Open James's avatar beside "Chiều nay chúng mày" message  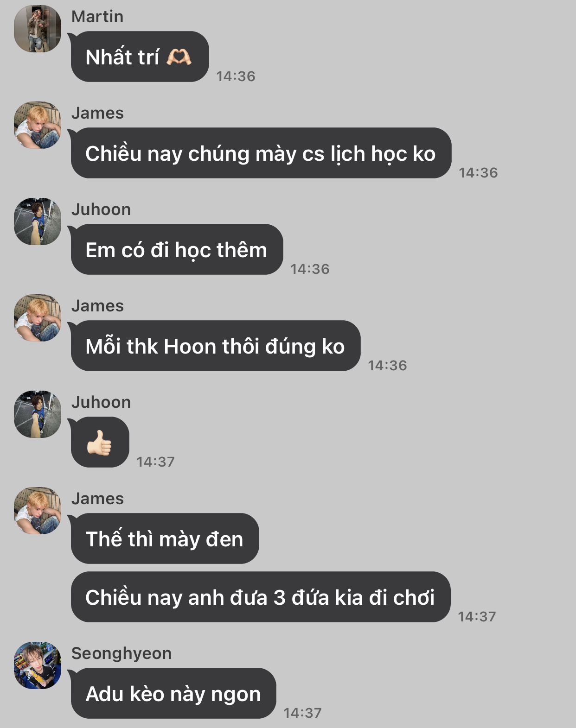click(38, 125)
